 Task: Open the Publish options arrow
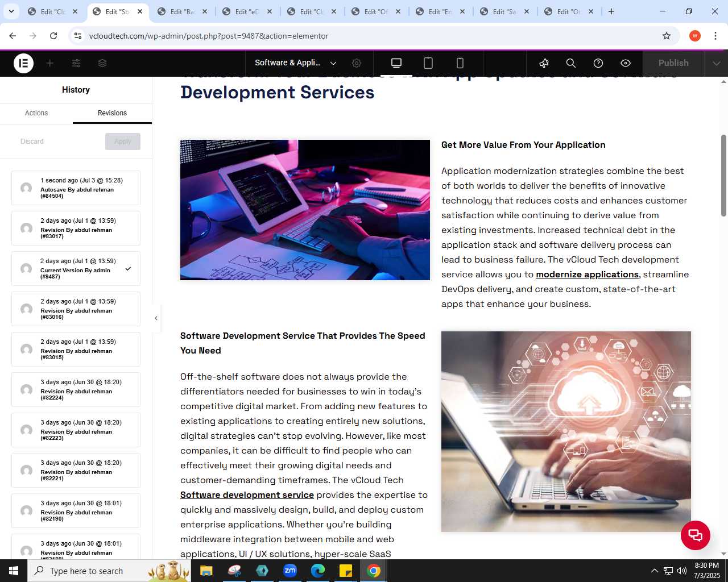716,63
